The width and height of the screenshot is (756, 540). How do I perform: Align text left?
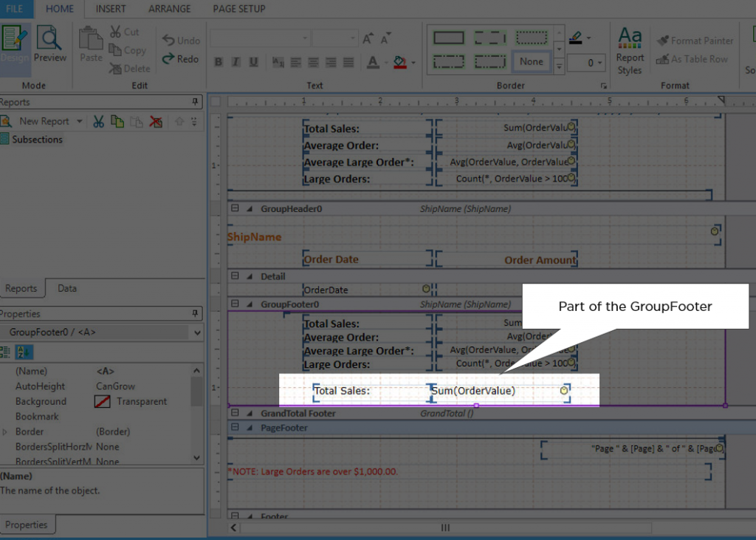coord(295,62)
